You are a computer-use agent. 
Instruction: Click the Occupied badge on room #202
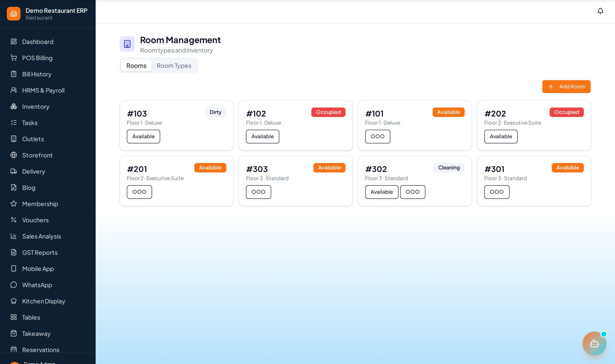pyautogui.click(x=566, y=112)
